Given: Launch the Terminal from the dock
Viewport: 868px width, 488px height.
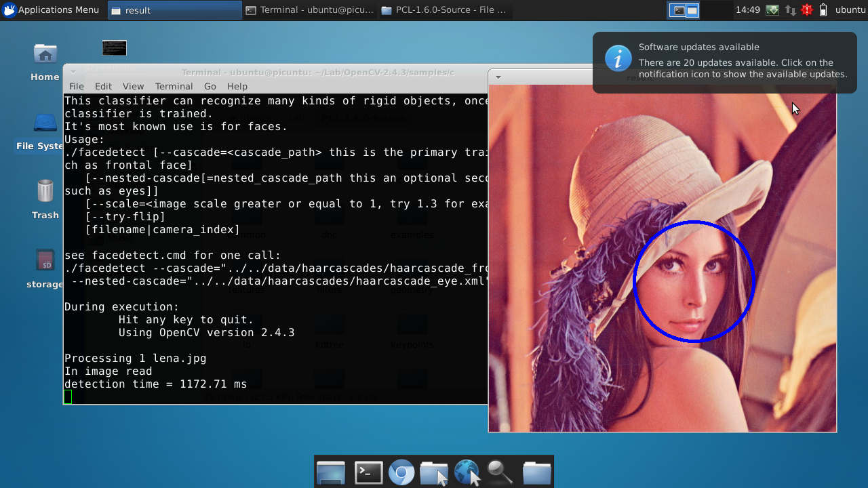Looking at the screenshot, I should [369, 472].
